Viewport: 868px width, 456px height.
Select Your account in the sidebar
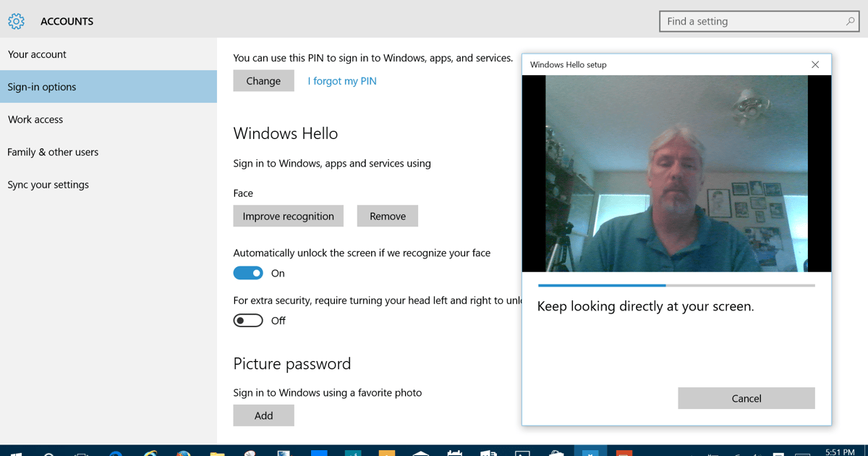37,54
